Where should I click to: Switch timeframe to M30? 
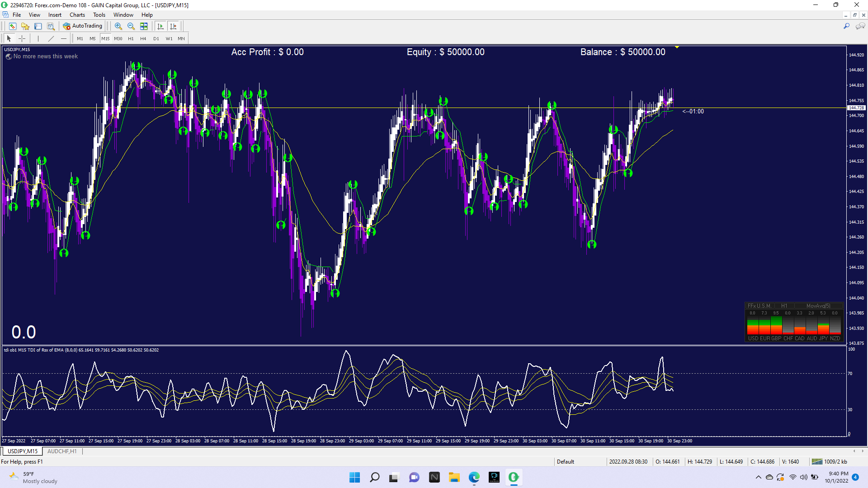[x=118, y=38]
